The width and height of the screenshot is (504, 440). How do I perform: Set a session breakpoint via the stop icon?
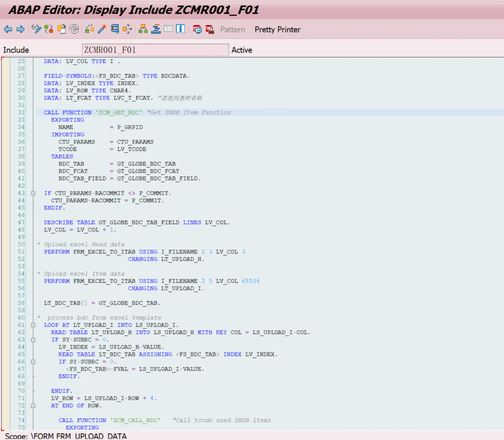point(197,30)
